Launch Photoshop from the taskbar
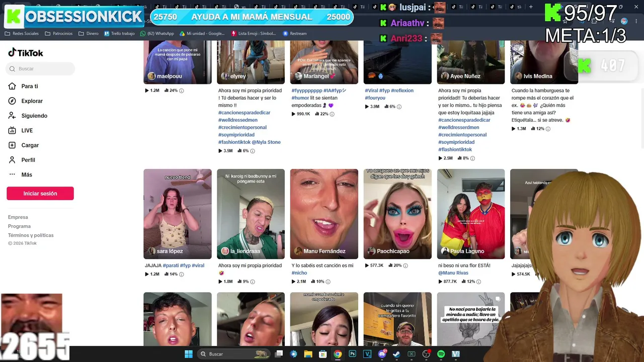This screenshot has width=644, height=362. tap(352, 354)
